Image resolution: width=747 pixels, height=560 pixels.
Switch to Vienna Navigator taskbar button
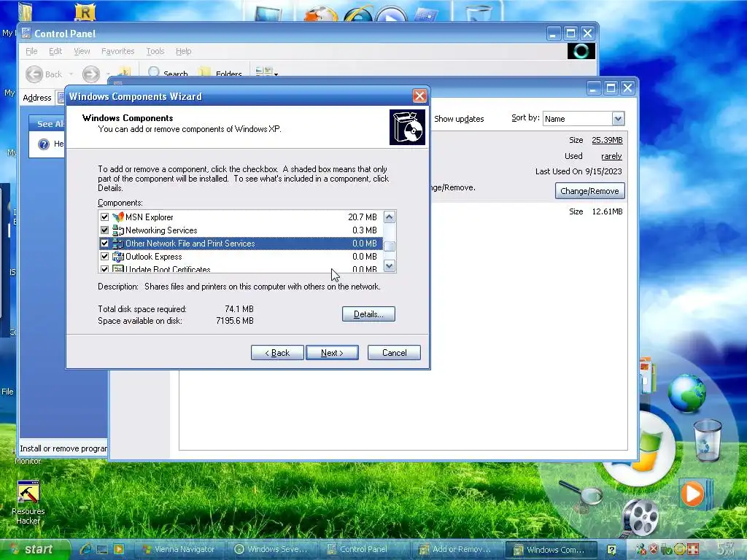click(x=179, y=550)
